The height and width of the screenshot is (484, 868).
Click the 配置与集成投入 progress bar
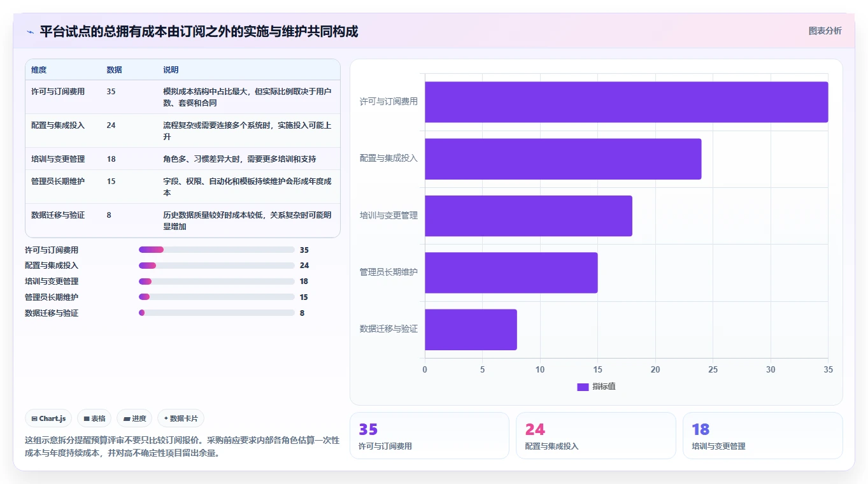pos(217,266)
